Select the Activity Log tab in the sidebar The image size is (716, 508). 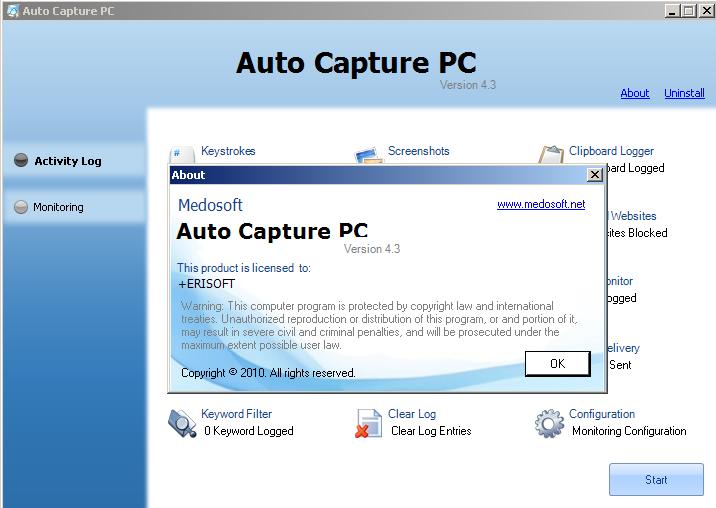74,161
